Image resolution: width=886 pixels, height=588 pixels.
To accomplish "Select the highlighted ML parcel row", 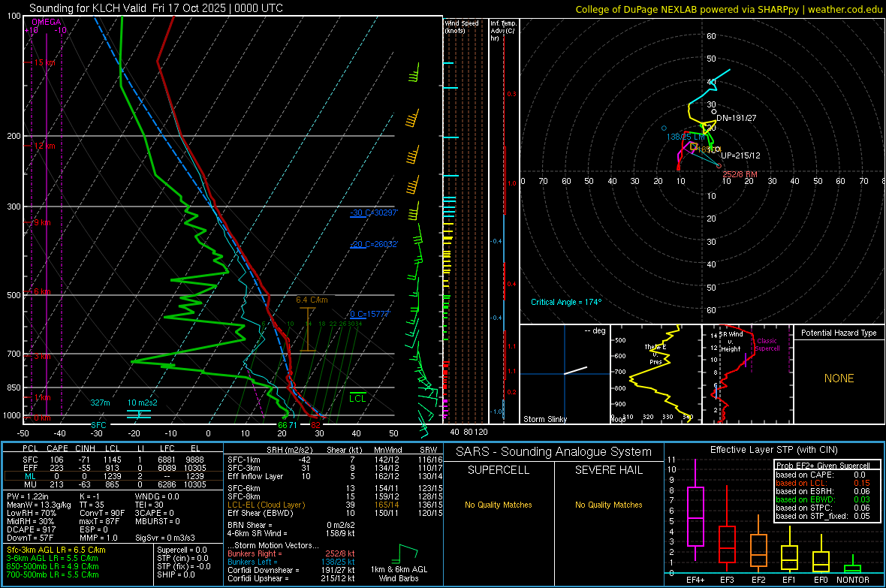I will tap(113, 476).
